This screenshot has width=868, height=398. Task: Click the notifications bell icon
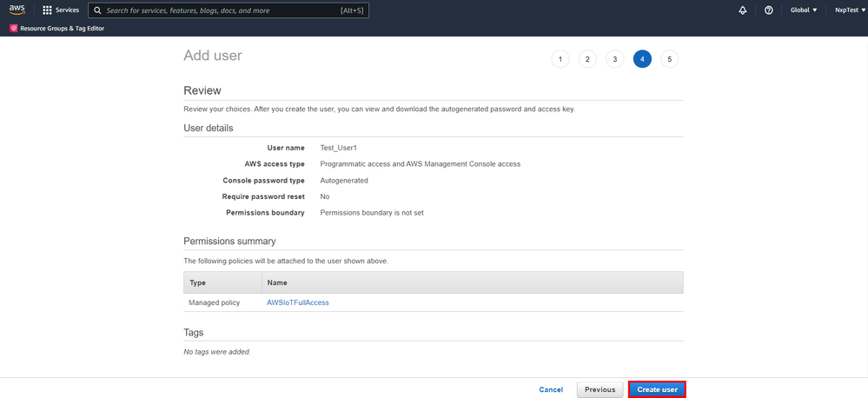(x=743, y=10)
